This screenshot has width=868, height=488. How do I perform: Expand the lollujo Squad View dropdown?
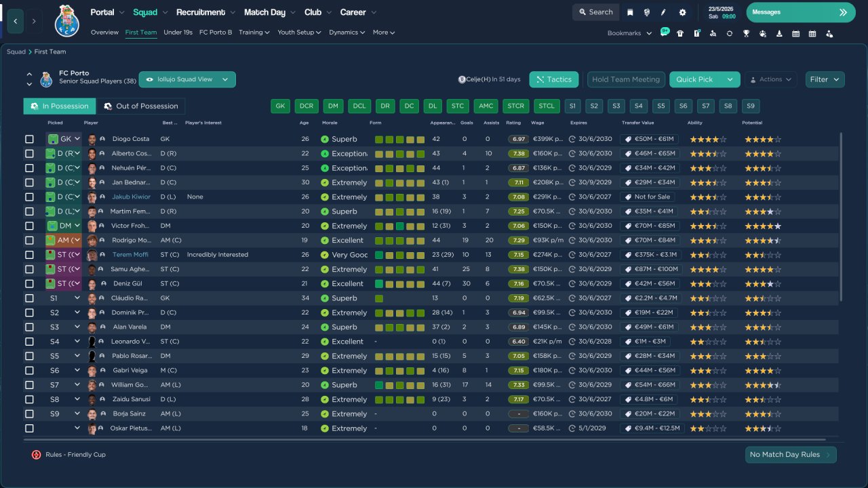[187, 79]
